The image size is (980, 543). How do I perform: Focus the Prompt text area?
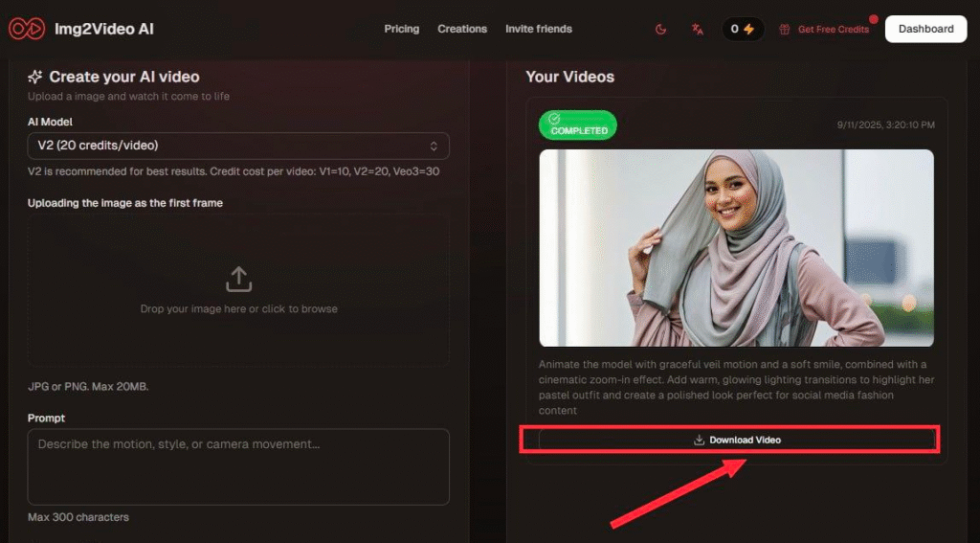[238, 466]
